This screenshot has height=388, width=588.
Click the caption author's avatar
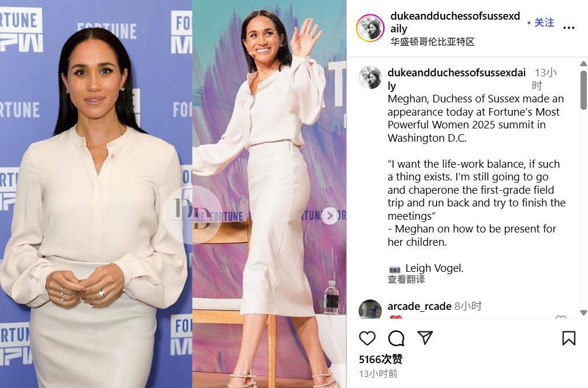coord(370,77)
